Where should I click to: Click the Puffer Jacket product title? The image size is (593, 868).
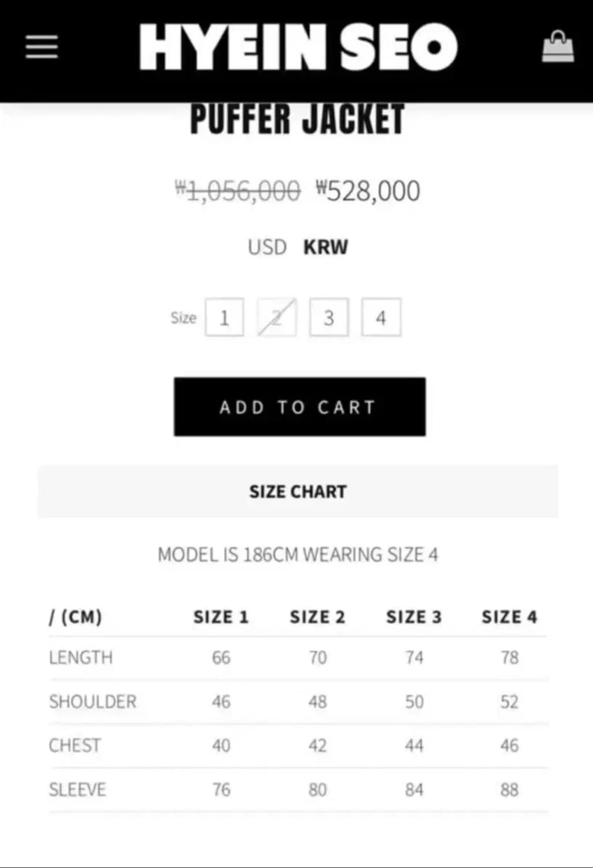point(298,120)
